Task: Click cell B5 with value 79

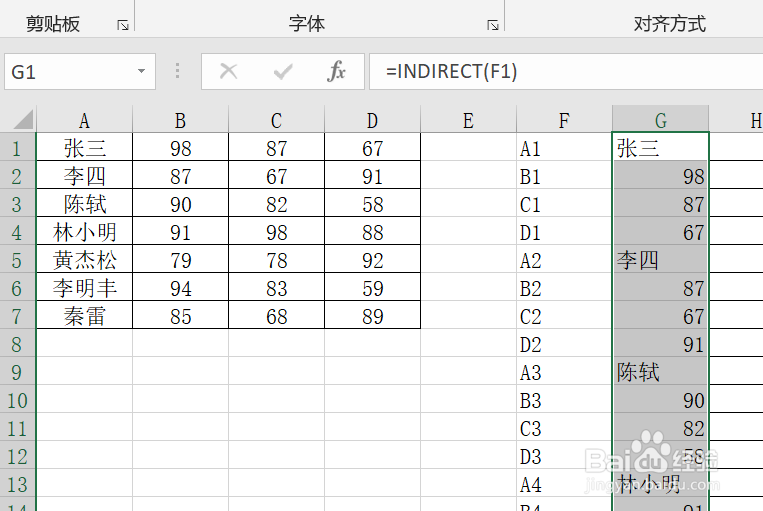Action: 180,259
